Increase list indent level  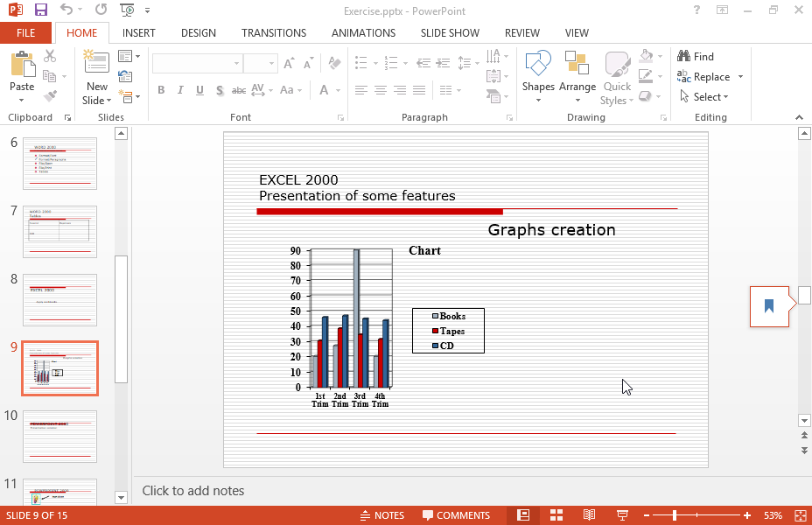(x=443, y=63)
